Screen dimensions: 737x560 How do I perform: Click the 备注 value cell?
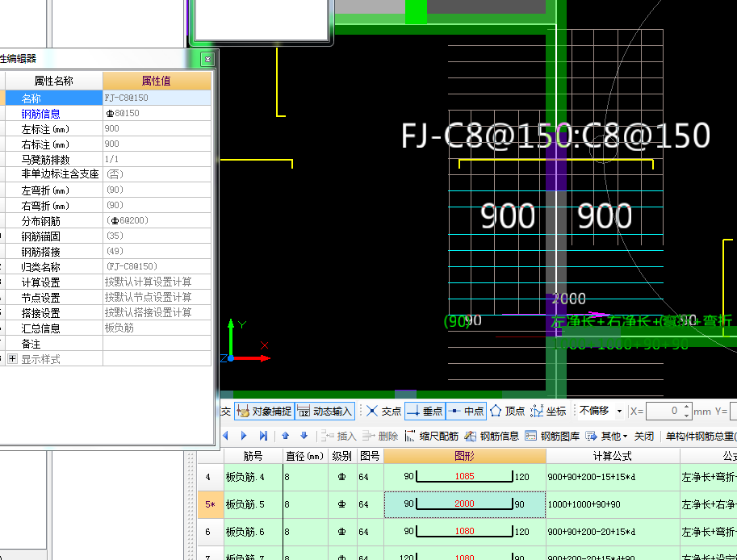157,344
